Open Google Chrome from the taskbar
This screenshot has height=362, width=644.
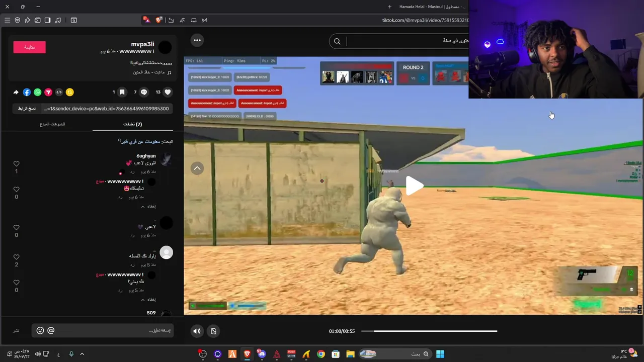pos(321,354)
